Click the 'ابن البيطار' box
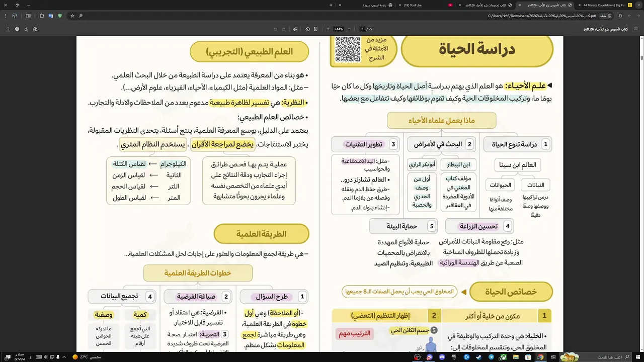Screen dimensions: 644x362 tap(458, 165)
